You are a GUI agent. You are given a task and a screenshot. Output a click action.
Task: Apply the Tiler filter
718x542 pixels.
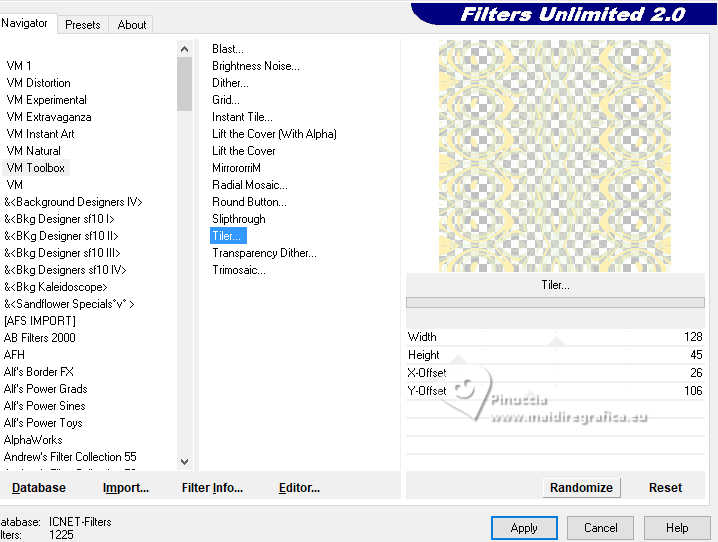pyautogui.click(x=524, y=528)
